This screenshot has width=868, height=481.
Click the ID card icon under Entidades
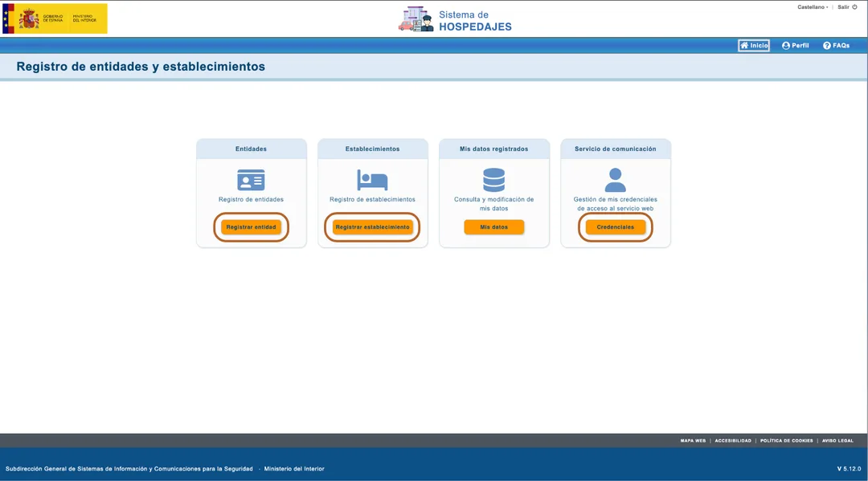pyautogui.click(x=251, y=180)
